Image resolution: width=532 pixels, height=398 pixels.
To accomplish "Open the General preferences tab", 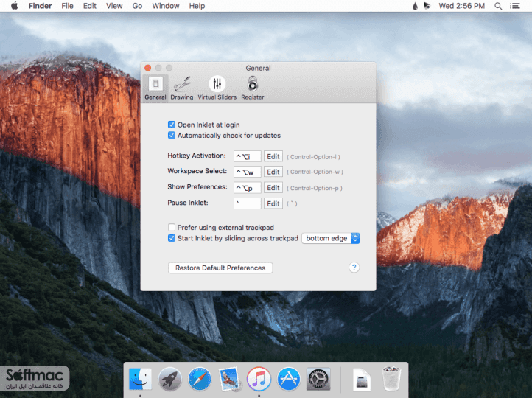I will (155, 88).
